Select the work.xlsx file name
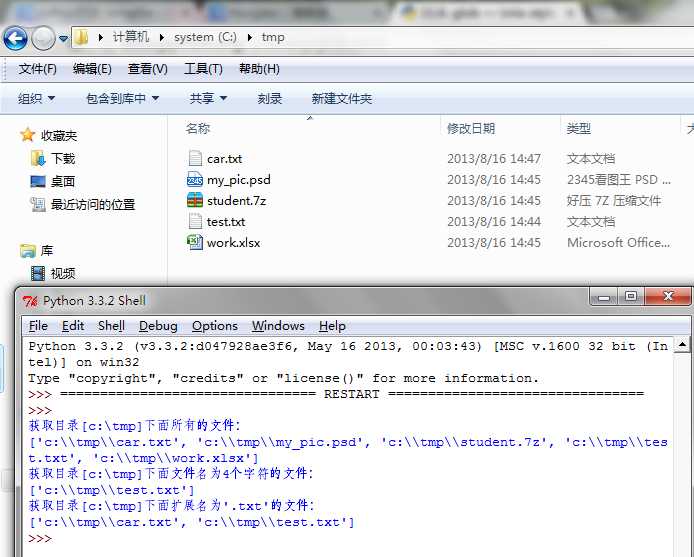Viewport: 694px width, 557px height. click(x=233, y=243)
